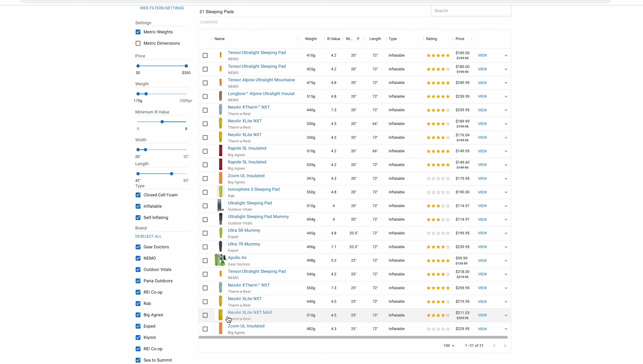Click star rating of Apollo Air
This screenshot has height=364, width=643.
438,260
